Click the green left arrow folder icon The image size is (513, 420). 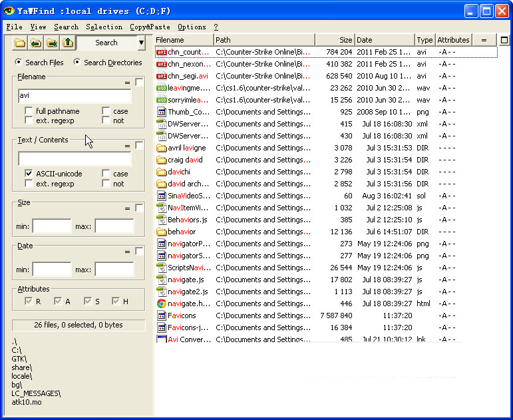coord(36,43)
